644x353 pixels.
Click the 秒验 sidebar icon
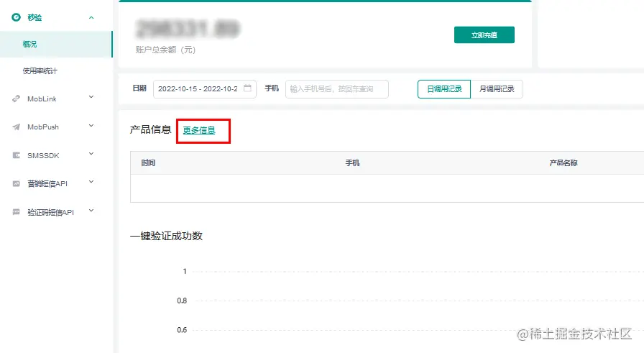click(x=16, y=17)
